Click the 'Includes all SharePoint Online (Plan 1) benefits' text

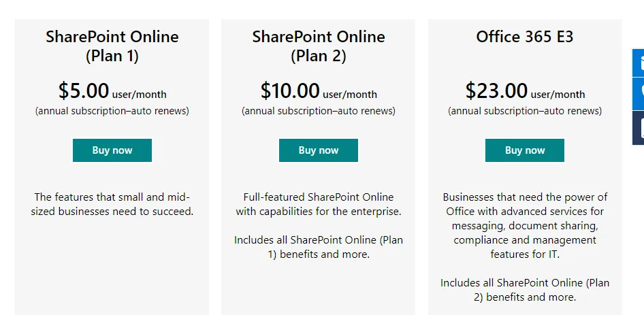click(319, 247)
